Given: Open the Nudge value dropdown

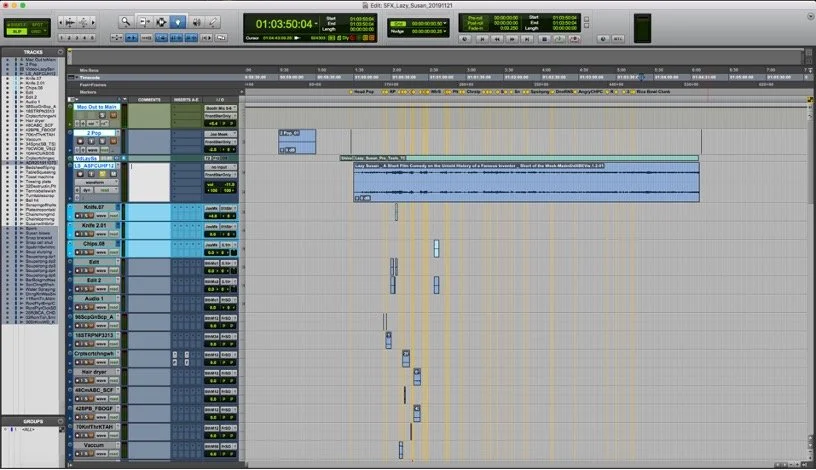Looking at the screenshot, I should click(444, 31).
